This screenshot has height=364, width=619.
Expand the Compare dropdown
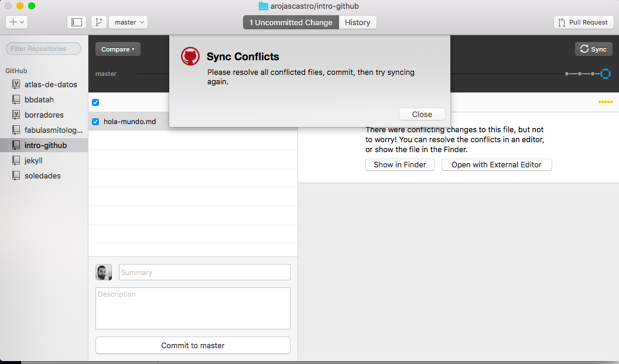(x=118, y=49)
